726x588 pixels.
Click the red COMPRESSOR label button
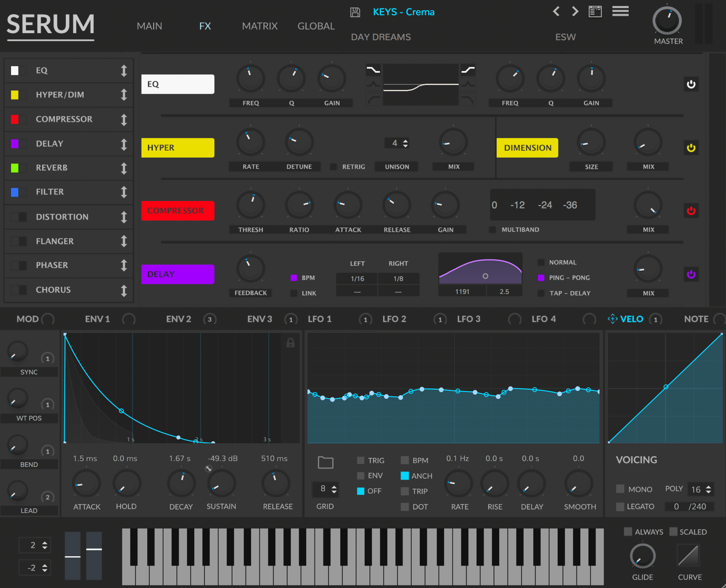point(178,211)
